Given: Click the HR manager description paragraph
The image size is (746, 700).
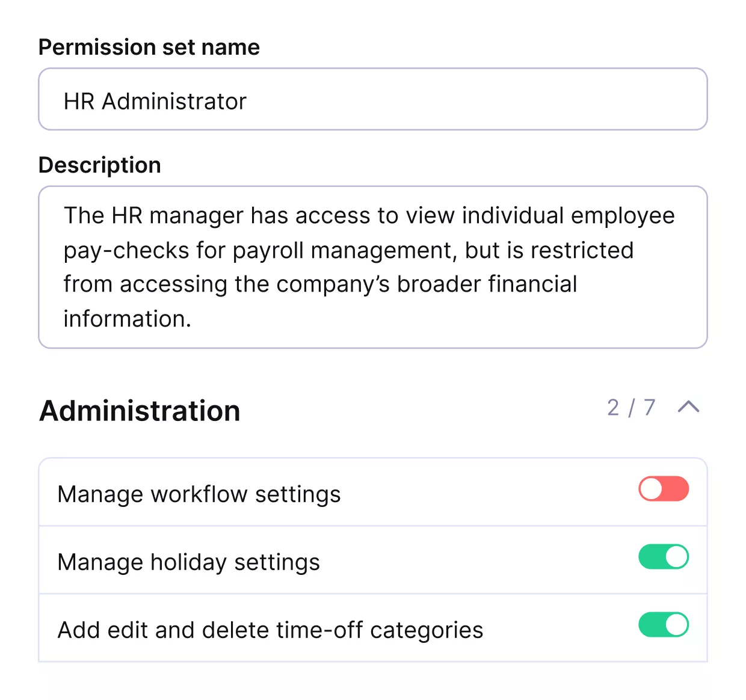Looking at the screenshot, I should [369, 267].
